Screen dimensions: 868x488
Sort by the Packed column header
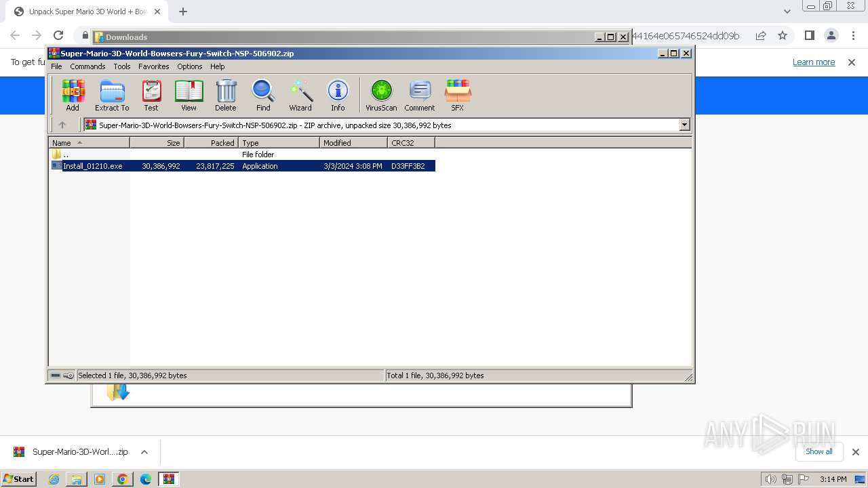[211, 143]
